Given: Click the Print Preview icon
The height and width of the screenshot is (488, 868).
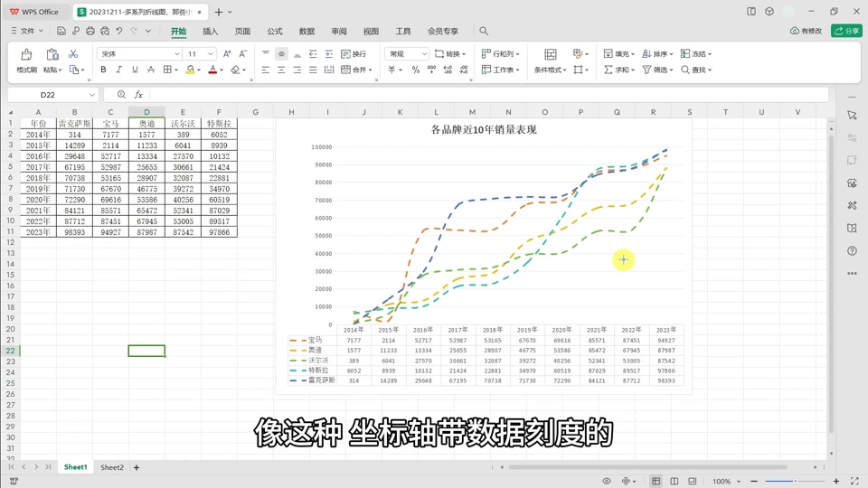Looking at the screenshot, I should (105, 31).
